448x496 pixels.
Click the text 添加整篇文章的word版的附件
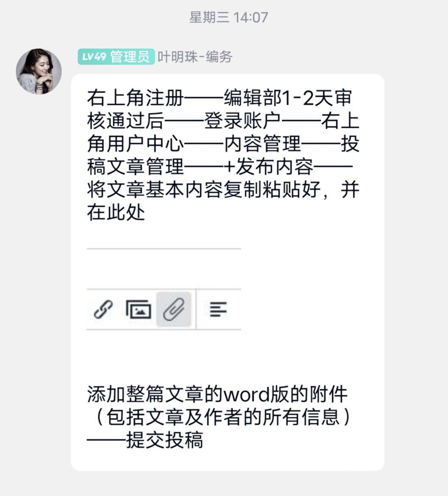(217, 394)
